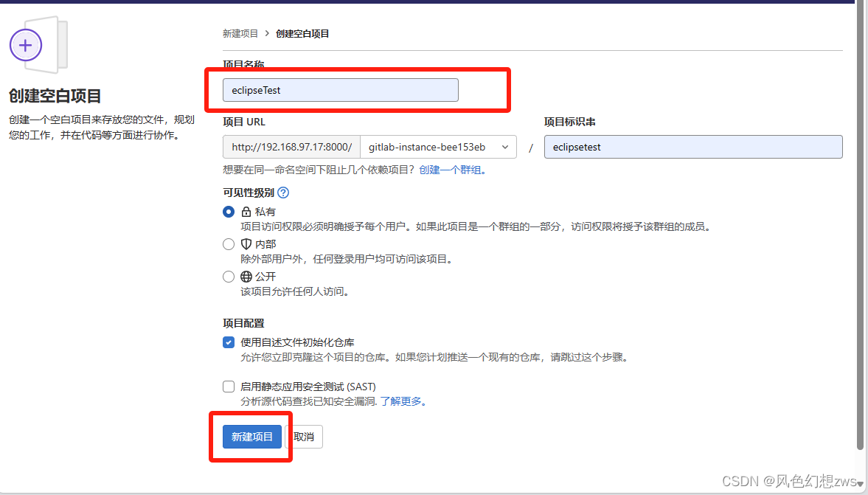The height and width of the screenshot is (495, 868).
Task: Click the 取消 cancel button
Action: coord(305,436)
